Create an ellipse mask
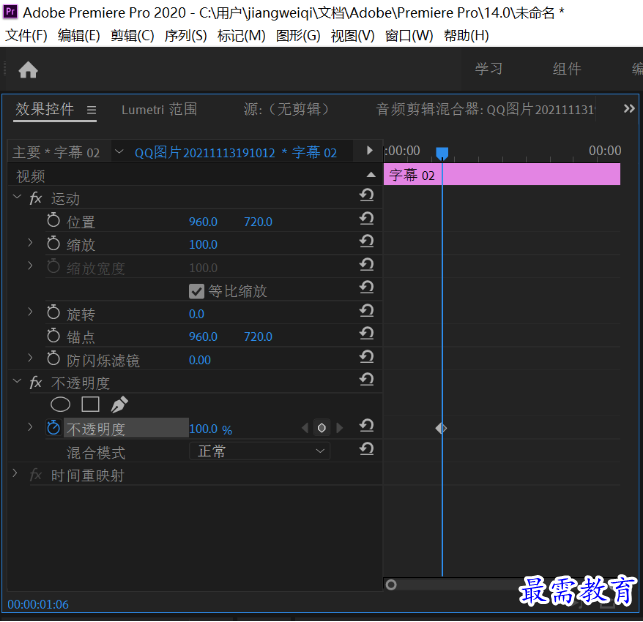This screenshot has width=643, height=622. coord(60,405)
